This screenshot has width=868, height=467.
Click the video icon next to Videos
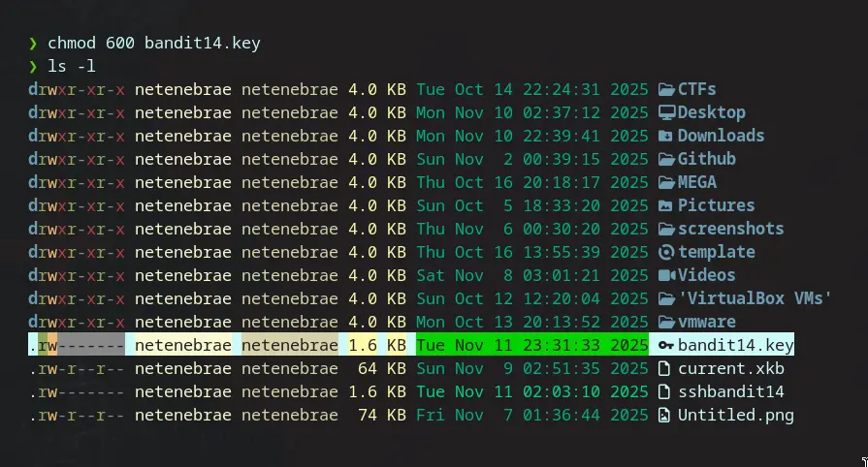[665, 275]
